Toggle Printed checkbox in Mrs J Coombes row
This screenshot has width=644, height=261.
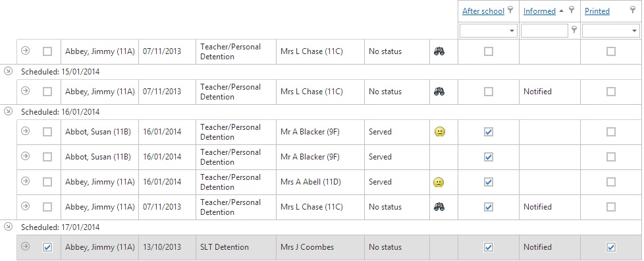point(611,247)
